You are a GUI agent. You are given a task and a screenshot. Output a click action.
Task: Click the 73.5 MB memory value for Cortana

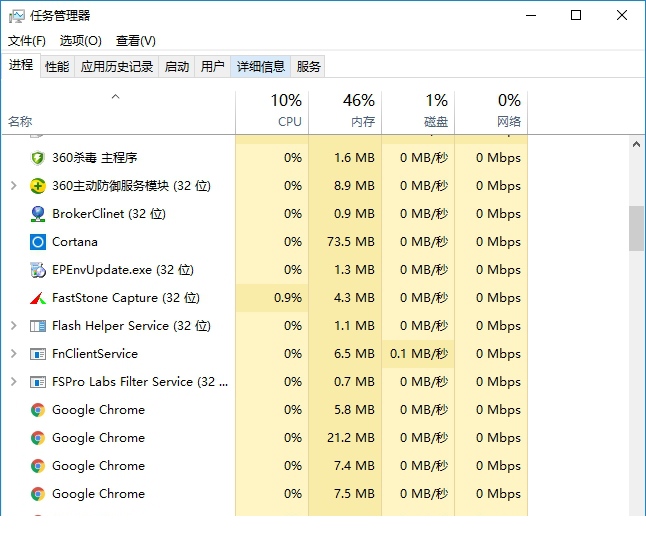point(351,242)
